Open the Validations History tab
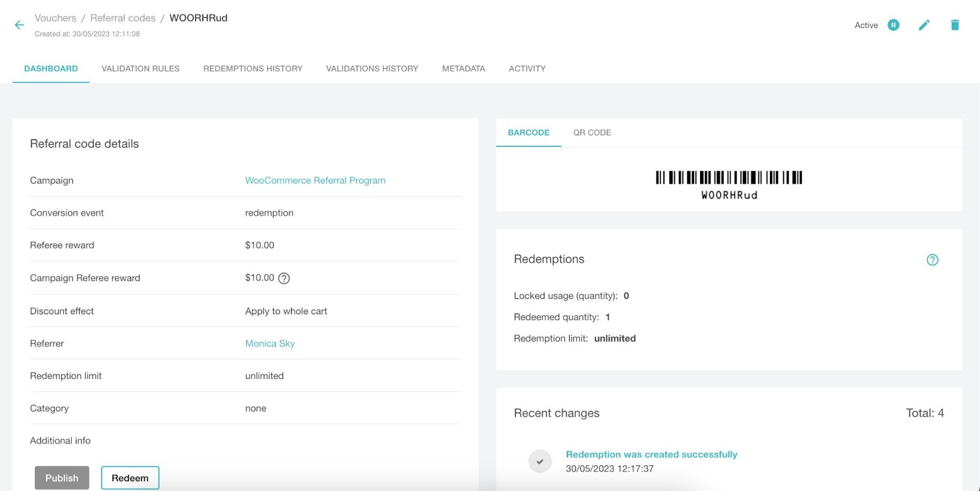The image size is (980, 491). pos(372,69)
